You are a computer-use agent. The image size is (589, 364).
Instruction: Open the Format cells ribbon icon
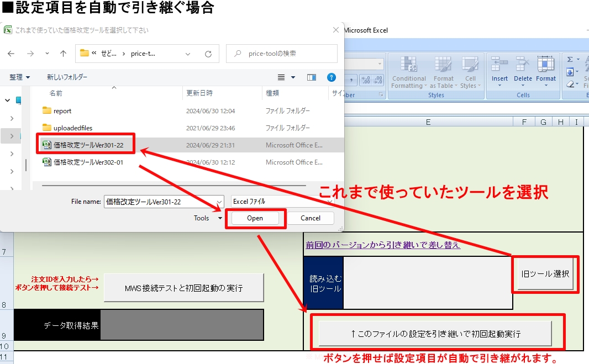tap(546, 66)
